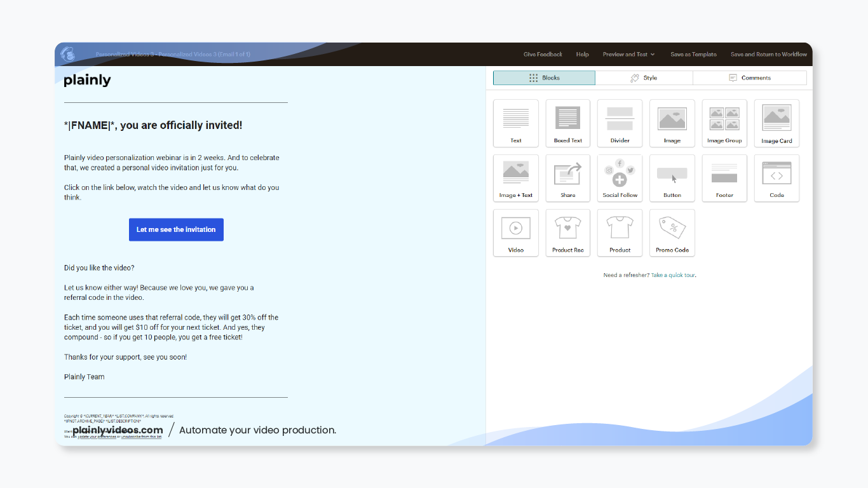Screen dimensions: 868x488
Task: Choose the Image block
Action: [x=672, y=123]
